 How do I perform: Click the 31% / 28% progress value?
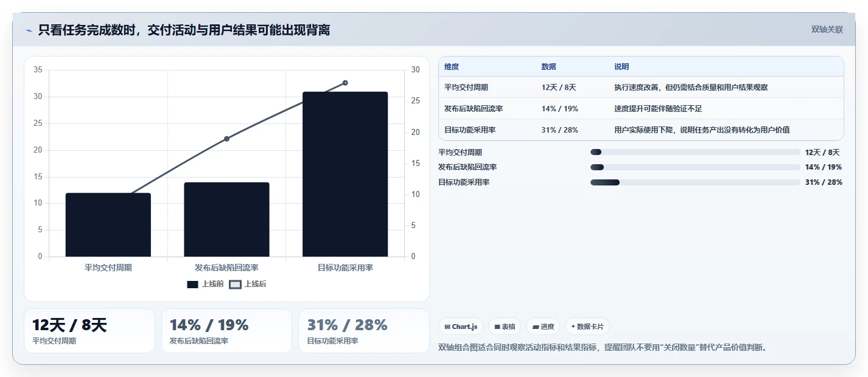tap(824, 182)
